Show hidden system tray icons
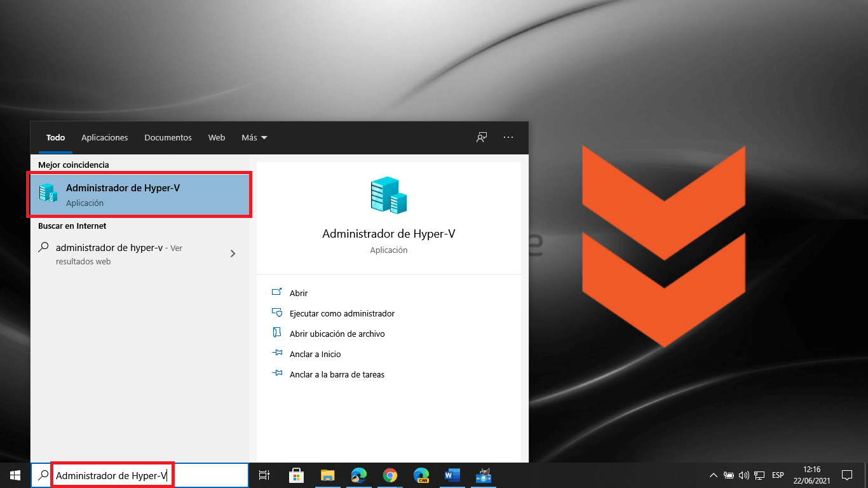The height and width of the screenshot is (488, 868). click(713, 475)
